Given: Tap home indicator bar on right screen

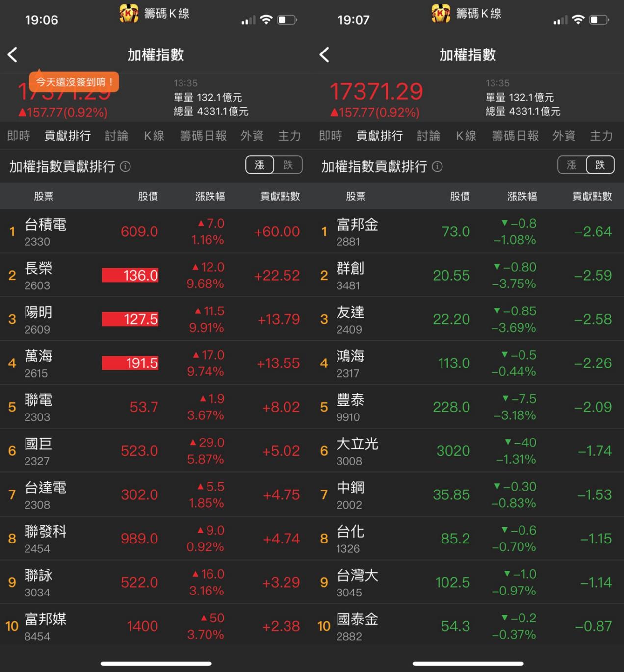Looking at the screenshot, I should 468,664.
